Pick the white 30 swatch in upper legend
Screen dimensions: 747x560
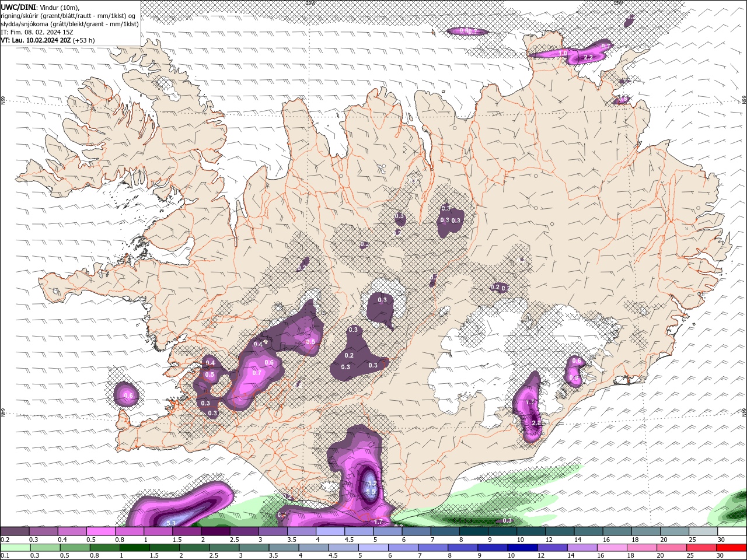[732, 531]
